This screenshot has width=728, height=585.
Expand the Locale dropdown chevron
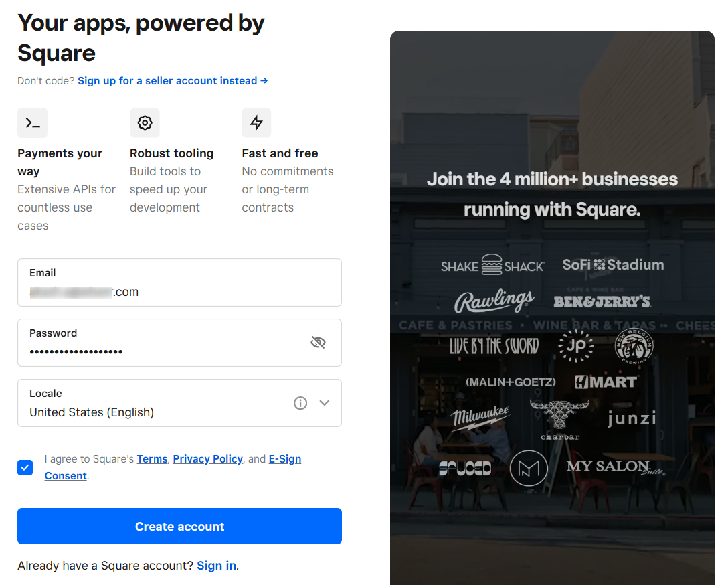coord(325,403)
